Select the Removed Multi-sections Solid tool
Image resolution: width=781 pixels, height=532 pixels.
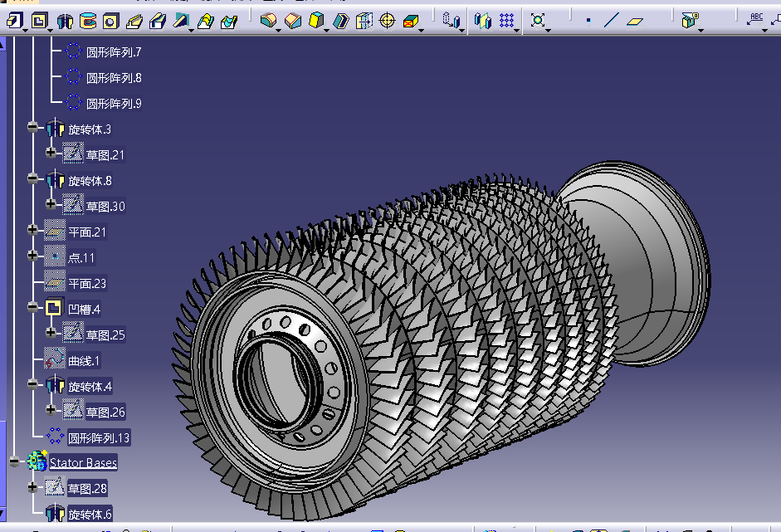(229, 21)
